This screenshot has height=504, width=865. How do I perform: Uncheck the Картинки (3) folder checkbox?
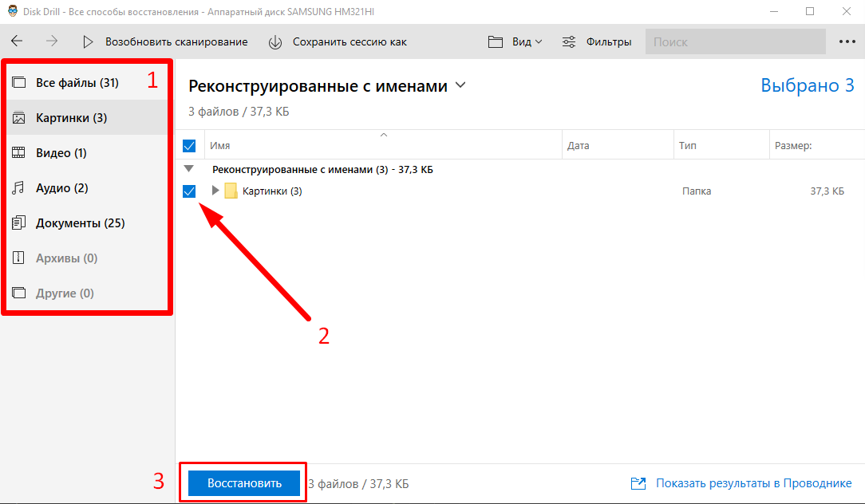click(189, 191)
